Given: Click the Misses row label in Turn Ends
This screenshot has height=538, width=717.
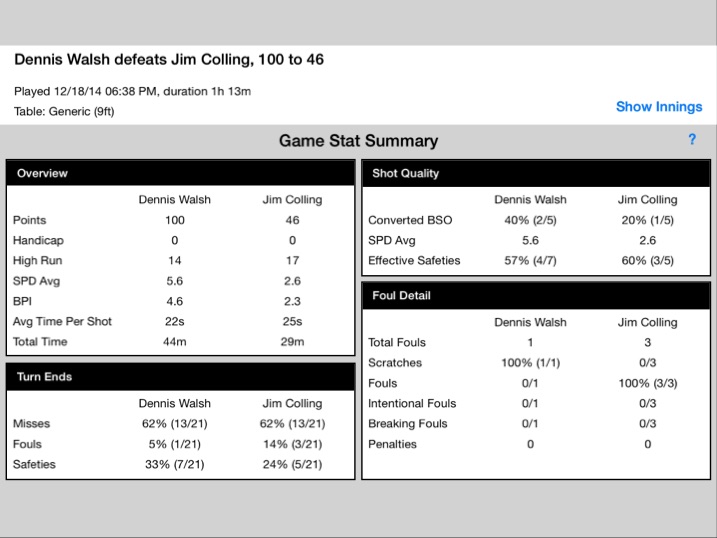Looking at the screenshot, I should [32, 424].
